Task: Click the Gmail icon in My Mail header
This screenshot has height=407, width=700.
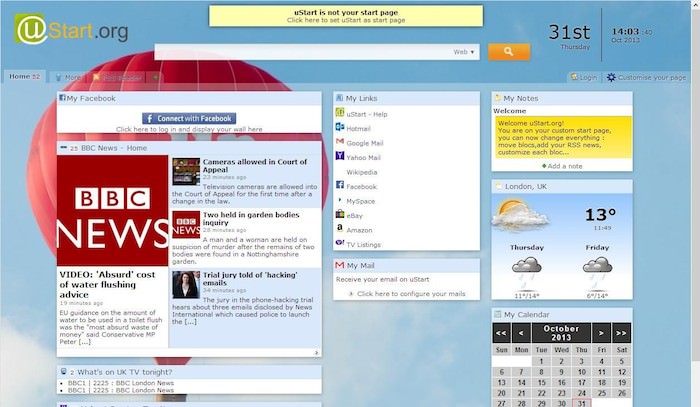Action: pyautogui.click(x=340, y=265)
